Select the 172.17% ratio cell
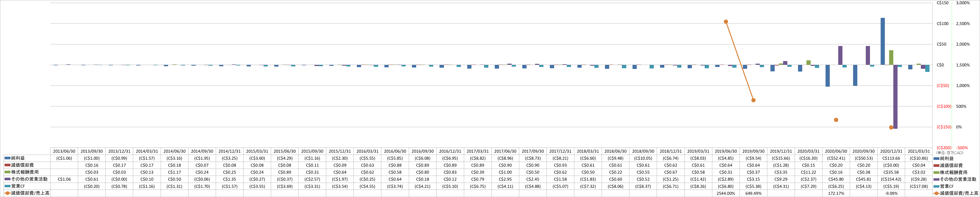980x197 pixels. (836, 193)
